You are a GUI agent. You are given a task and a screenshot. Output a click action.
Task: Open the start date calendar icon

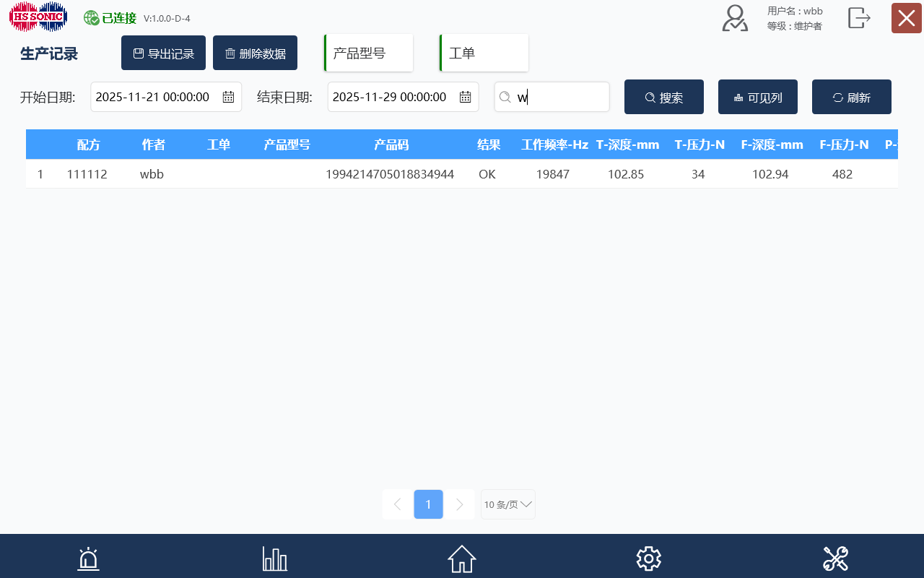230,96
